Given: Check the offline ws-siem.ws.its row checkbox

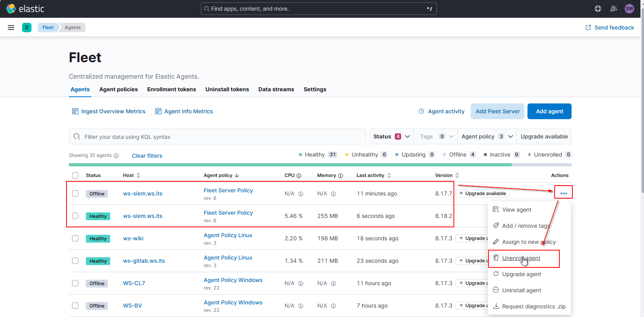Looking at the screenshot, I should [75, 194].
